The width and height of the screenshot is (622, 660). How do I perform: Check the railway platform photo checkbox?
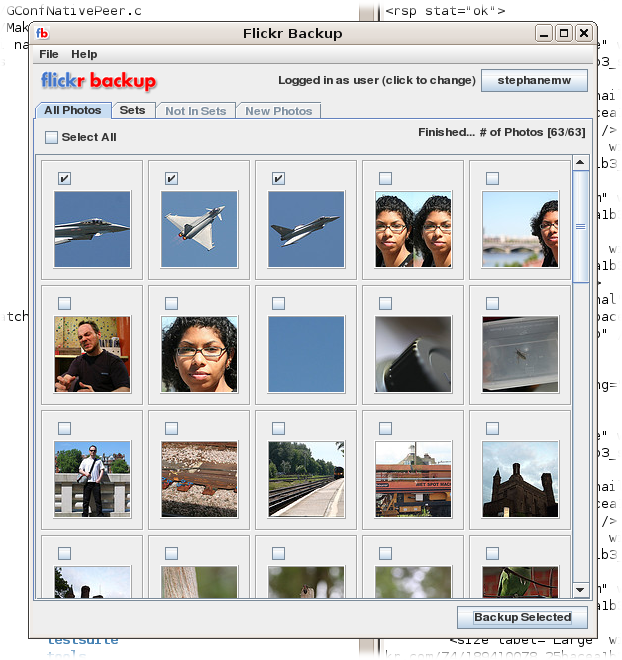pyautogui.click(x=278, y=428)
